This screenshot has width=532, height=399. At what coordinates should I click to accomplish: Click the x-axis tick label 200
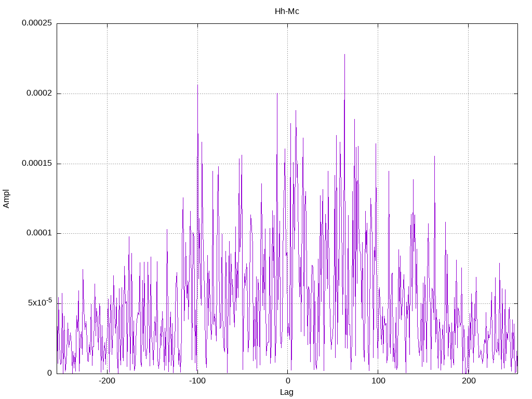tap(469, 381)
